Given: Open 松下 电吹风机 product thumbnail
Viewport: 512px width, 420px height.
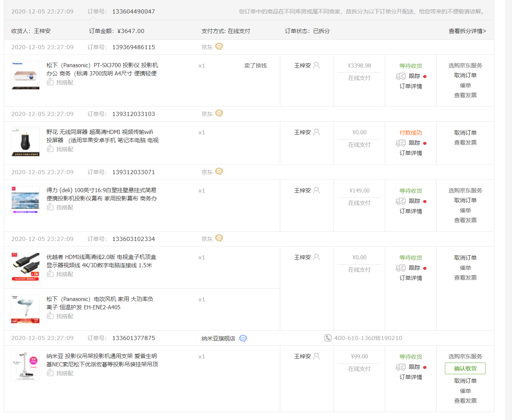Looking at the screenshot, I should coord(26,309).
